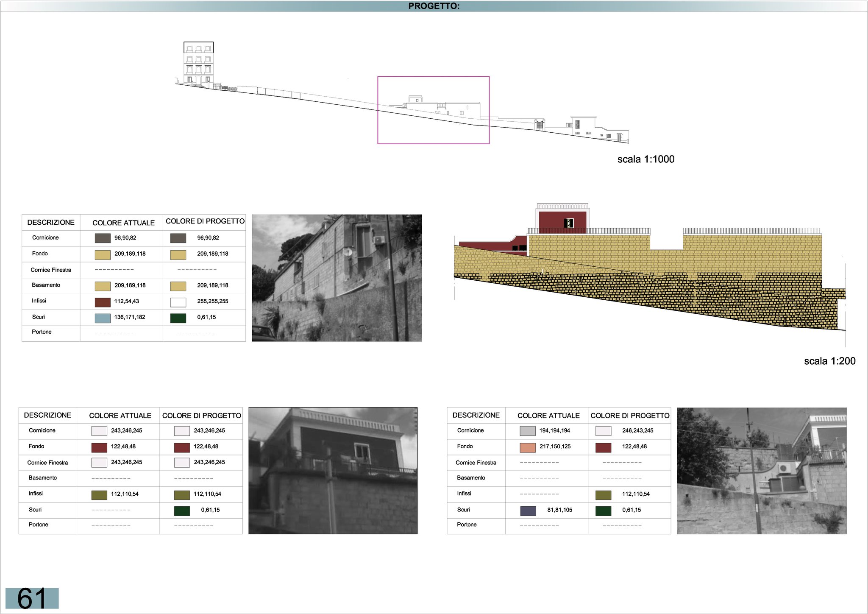Click the PROGETTO header title
Image resolution: width=868 pixels, height=614 pixels.
pyautogui.click(x=434, y=6)
